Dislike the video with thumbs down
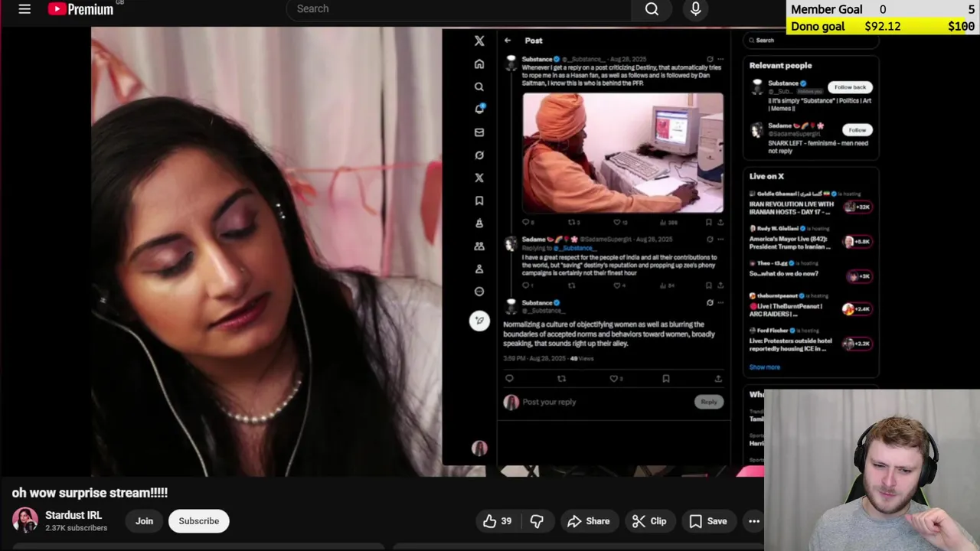This screenshot has width=980, height=551. [537, 521]
